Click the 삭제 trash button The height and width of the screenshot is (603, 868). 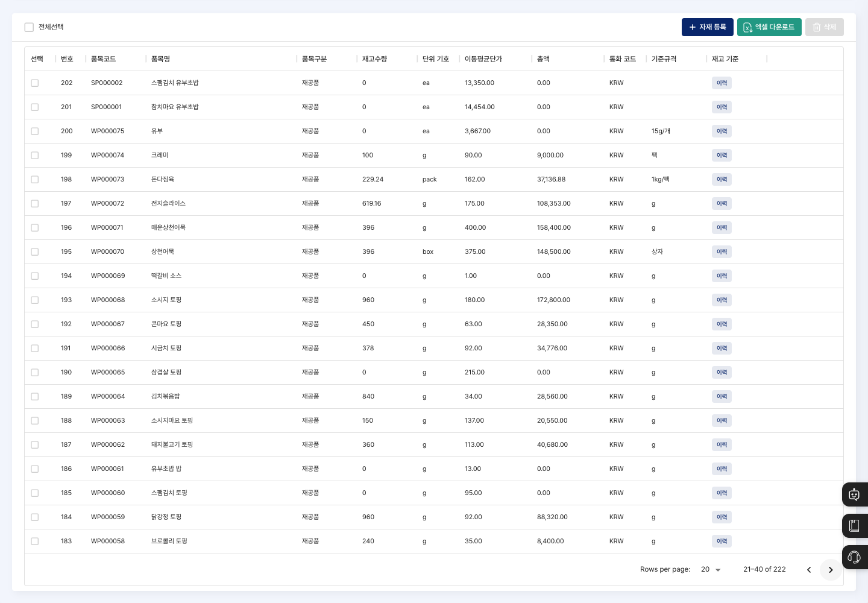click(x=825, y=27)
